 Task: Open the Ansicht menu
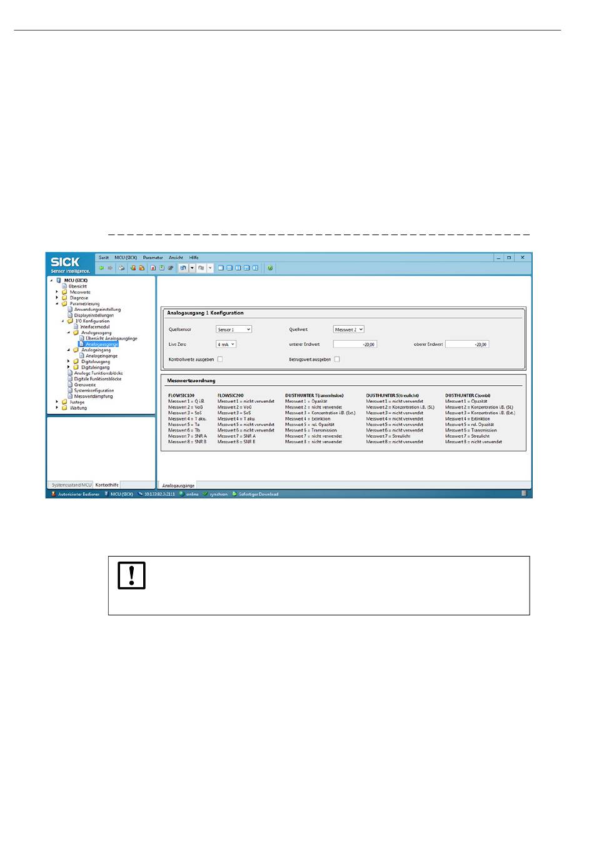[x=176, y=258]
